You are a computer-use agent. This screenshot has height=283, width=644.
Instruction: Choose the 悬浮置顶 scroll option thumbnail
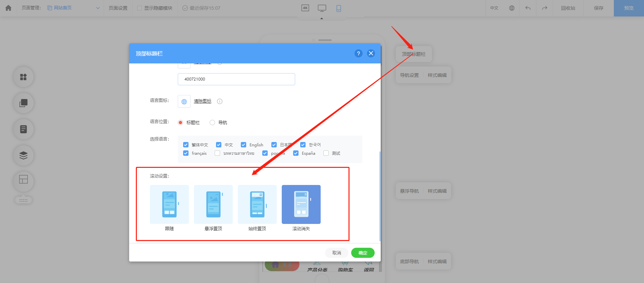[213, 204]
